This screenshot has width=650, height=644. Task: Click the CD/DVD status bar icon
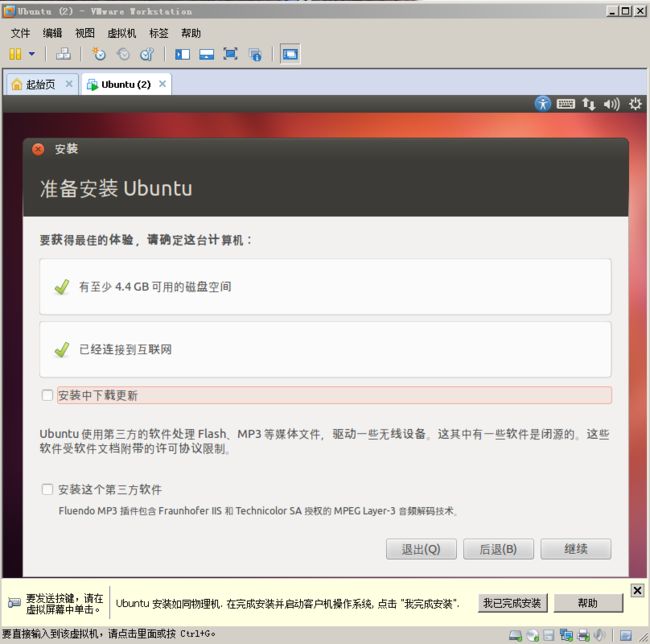click(x=533, y=635)
